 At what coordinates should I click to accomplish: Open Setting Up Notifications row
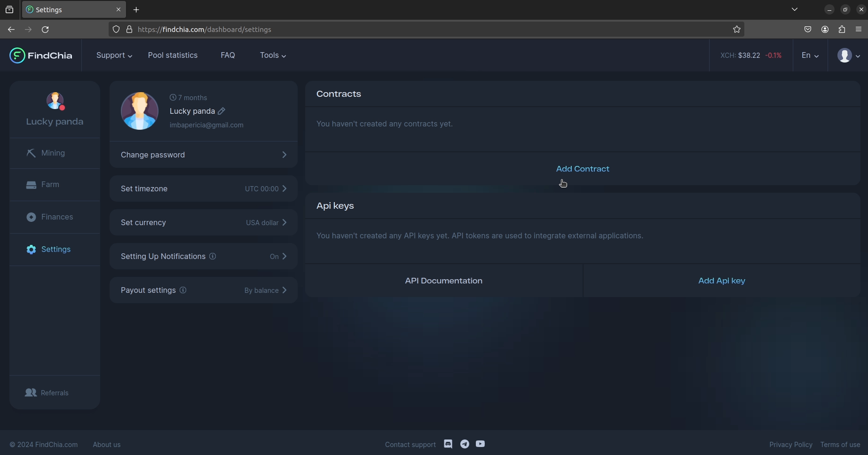(204, 256)
